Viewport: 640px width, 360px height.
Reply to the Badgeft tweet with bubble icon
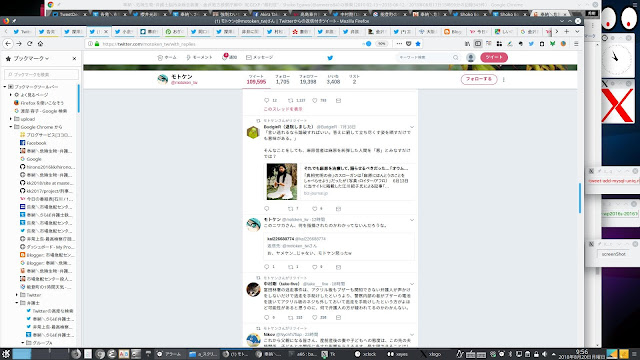(267, 209)
